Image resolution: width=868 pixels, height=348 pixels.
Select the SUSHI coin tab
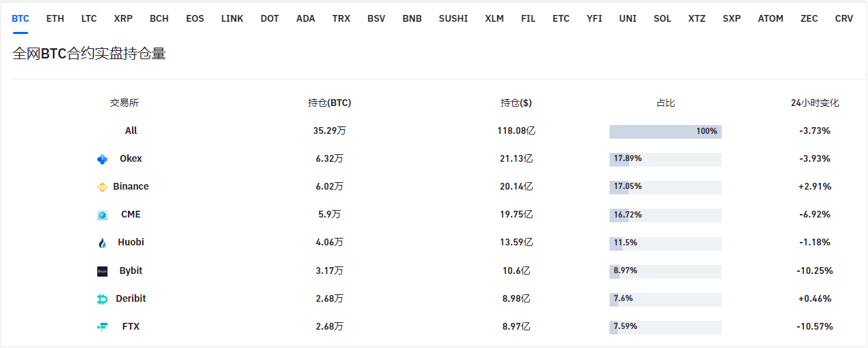453,18
